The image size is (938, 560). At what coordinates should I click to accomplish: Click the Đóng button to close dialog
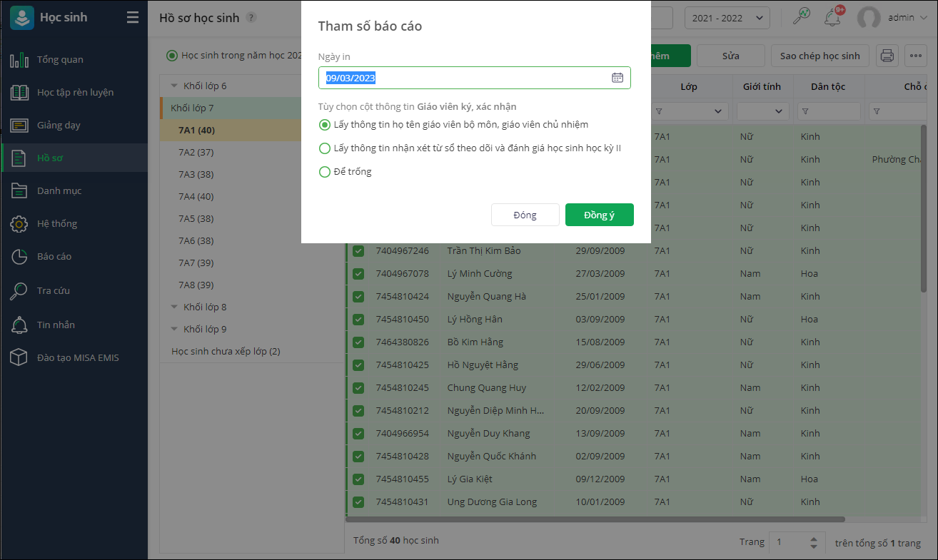tap(525, 215)
